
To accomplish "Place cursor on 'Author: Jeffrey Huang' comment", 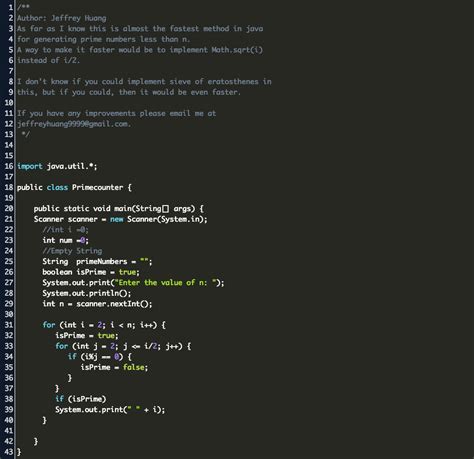I will [x=62, y=18].
